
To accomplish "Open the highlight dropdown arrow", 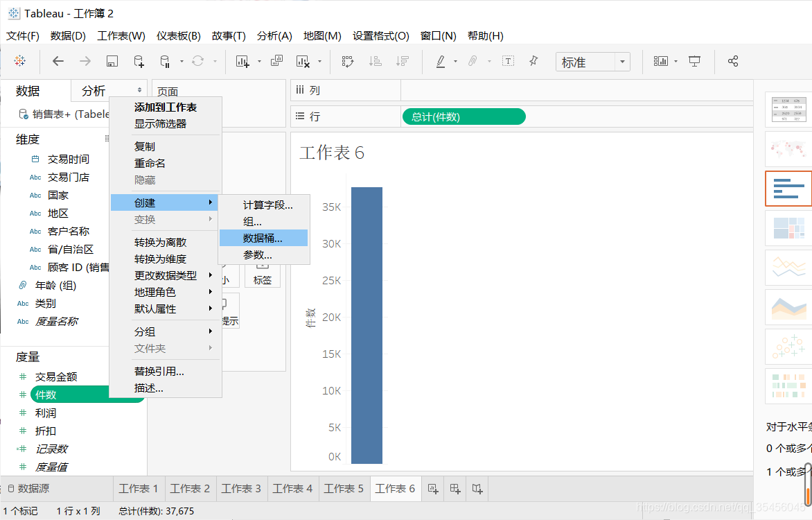I will point(455,61).
